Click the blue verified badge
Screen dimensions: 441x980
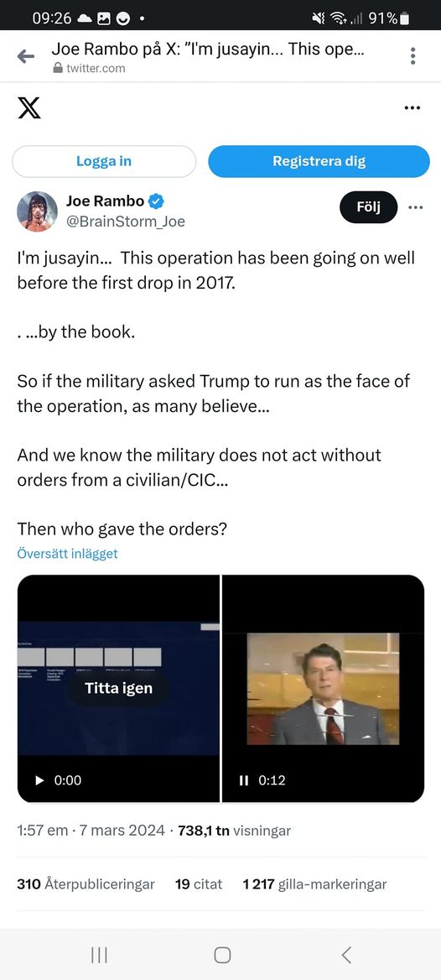[156, 201]
